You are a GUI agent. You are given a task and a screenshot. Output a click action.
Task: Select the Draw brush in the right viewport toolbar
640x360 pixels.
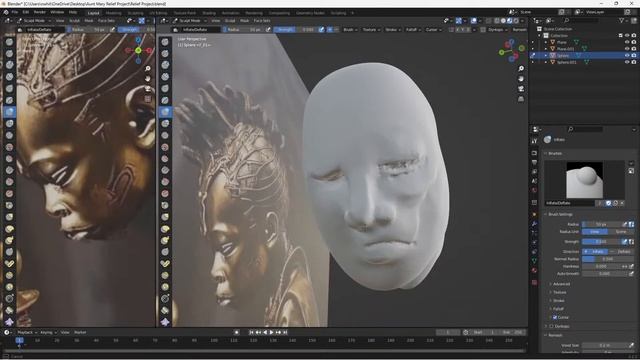[165, 42]
